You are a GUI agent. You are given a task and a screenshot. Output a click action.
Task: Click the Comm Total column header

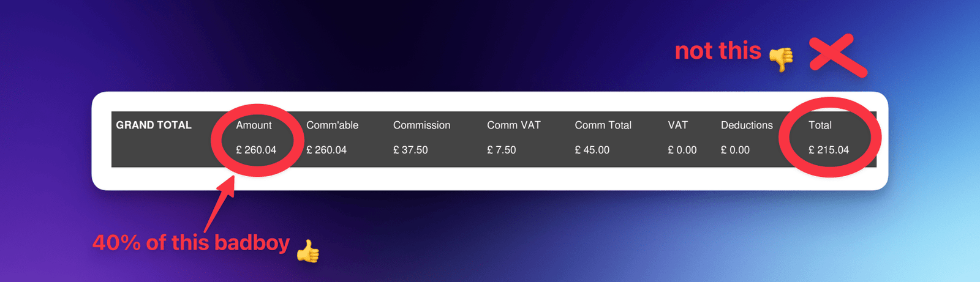pos(603,125)
